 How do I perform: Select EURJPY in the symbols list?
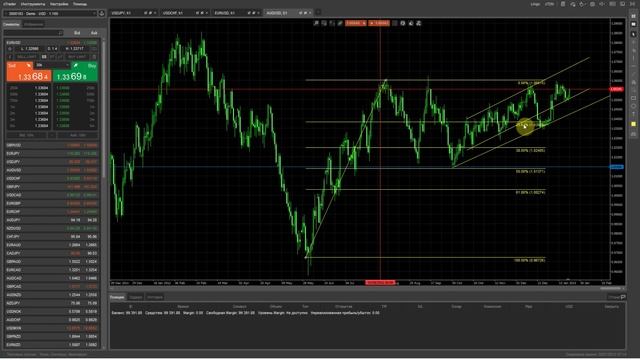pyautogui.click(x=52, y=153)
